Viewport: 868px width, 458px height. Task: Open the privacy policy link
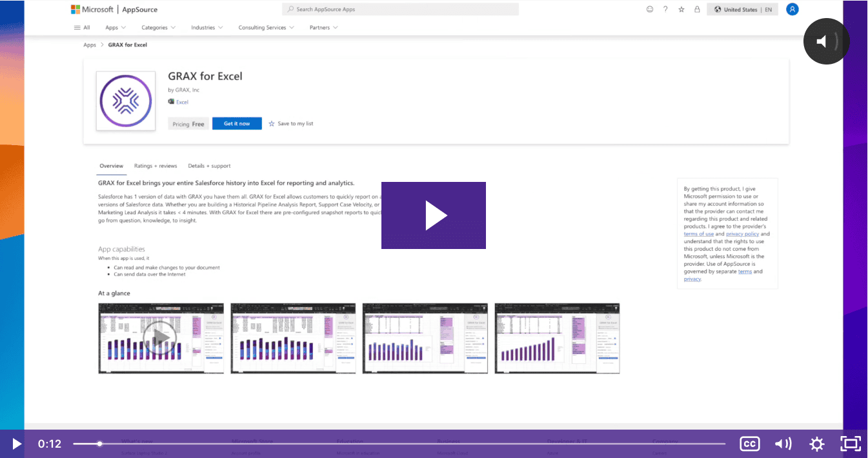pyautogui.click(x=742, y=234)
